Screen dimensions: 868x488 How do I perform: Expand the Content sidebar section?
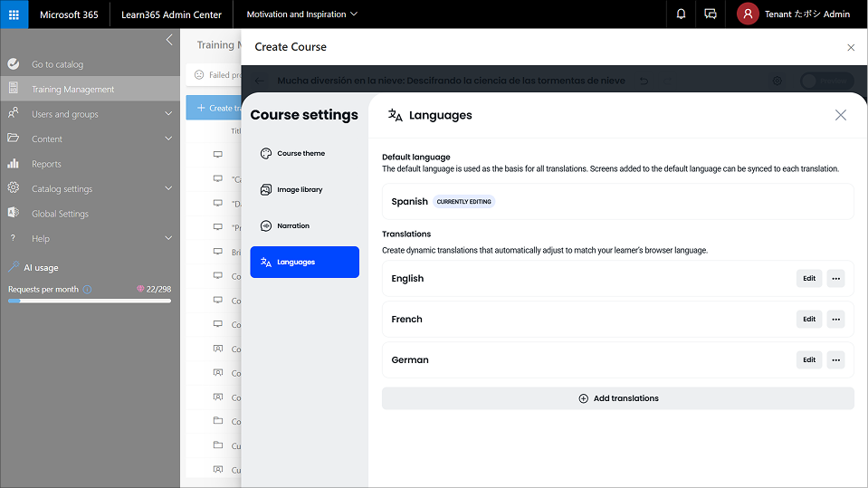(x=168, y=139)
